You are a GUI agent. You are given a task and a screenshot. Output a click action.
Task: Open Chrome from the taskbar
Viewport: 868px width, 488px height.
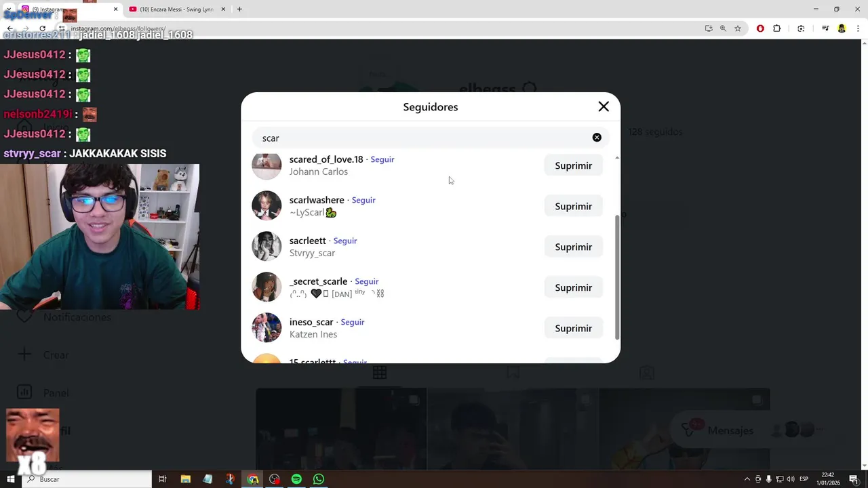pyautogui.click(x=252, y=479)
